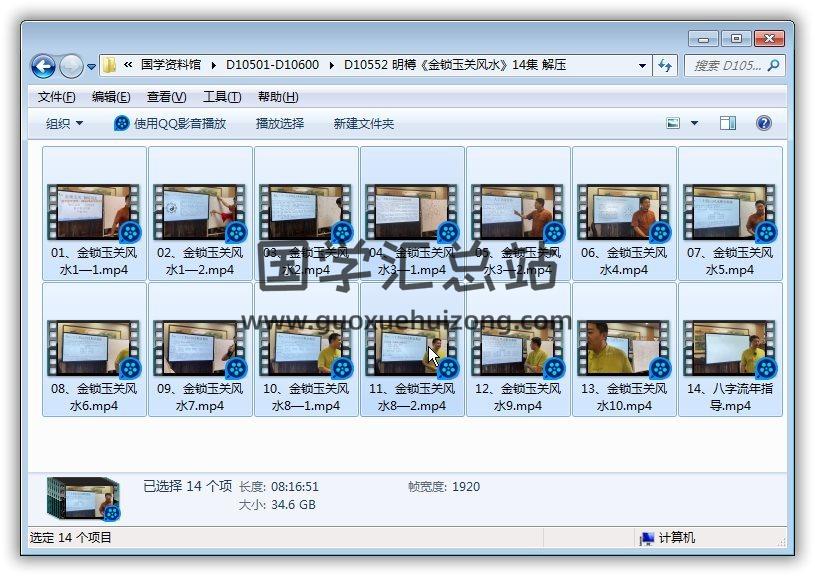The image size is (815, 576).
Task: Toggle the preview pane icon
Action: [x=728, y=123]
